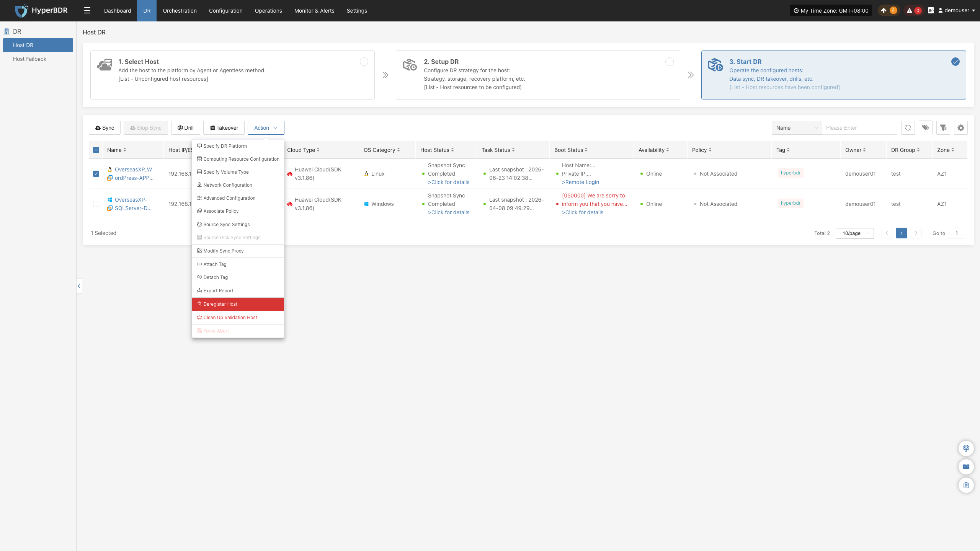Open the Monitor & Alerts tab

pos(314,11)
